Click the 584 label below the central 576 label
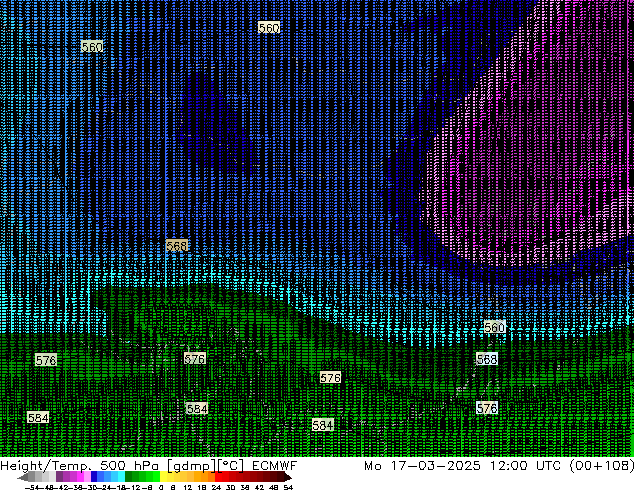This screenshot has height=490, width=634. (x=197, y=409)
